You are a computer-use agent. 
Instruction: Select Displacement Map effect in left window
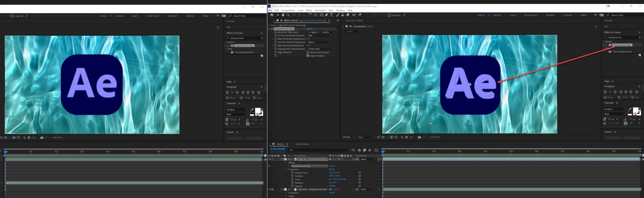point(244,46)
